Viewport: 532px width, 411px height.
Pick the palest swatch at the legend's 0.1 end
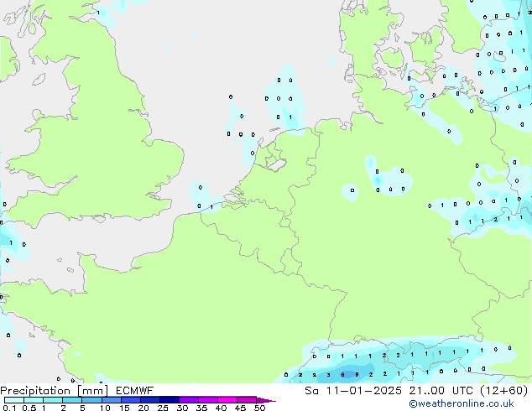coord(9,400)
